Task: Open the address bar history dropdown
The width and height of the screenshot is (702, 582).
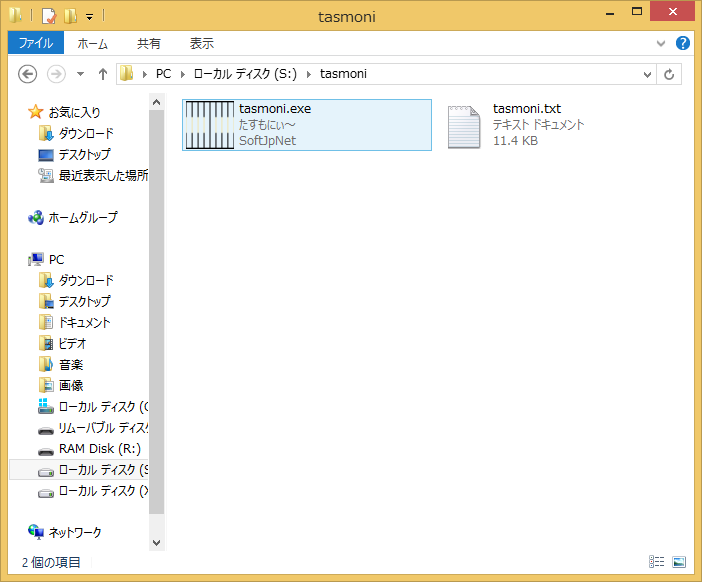Action: [647, 74]
